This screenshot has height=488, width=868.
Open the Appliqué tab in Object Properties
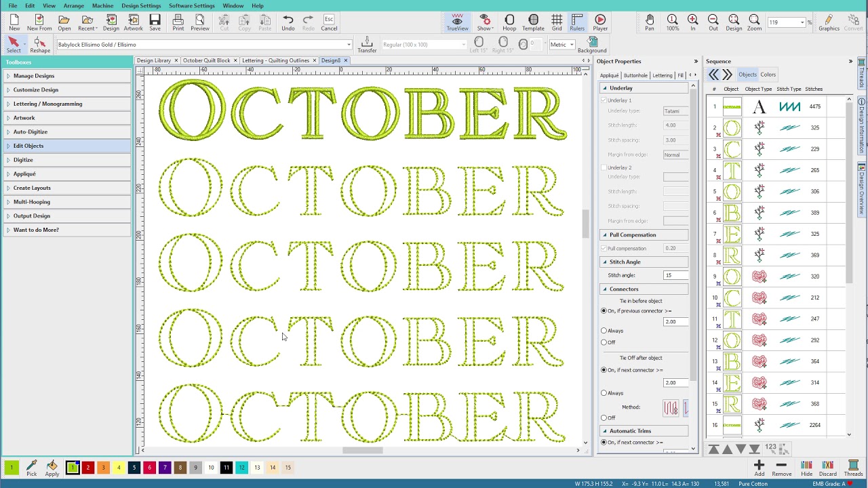[609, 75]
